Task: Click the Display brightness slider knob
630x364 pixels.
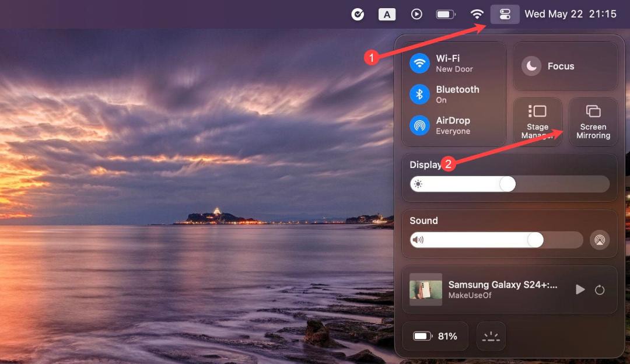Action: pos(508,184)
